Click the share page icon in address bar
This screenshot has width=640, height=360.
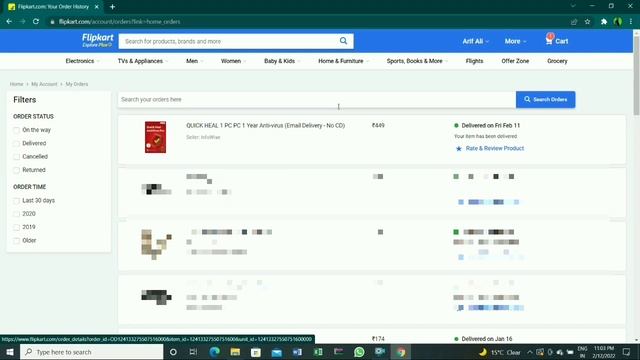point(574,22)
